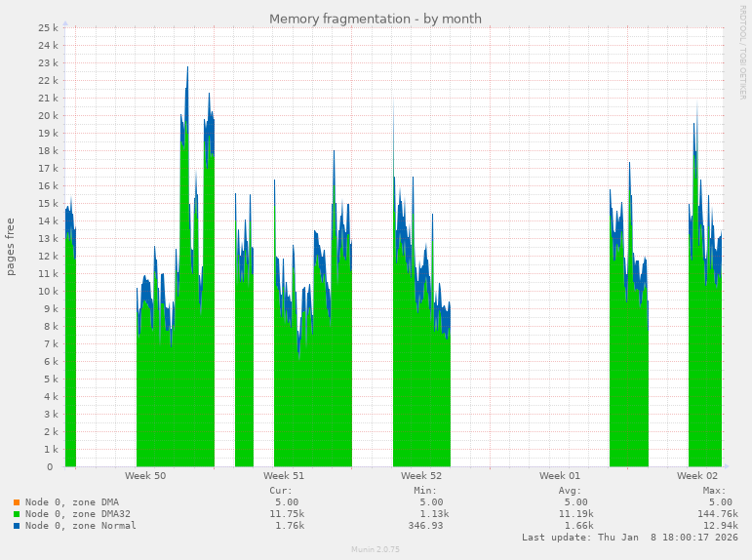
Task: Click the graph title Memory fragmentation - by month
Action: pos(376,19)
